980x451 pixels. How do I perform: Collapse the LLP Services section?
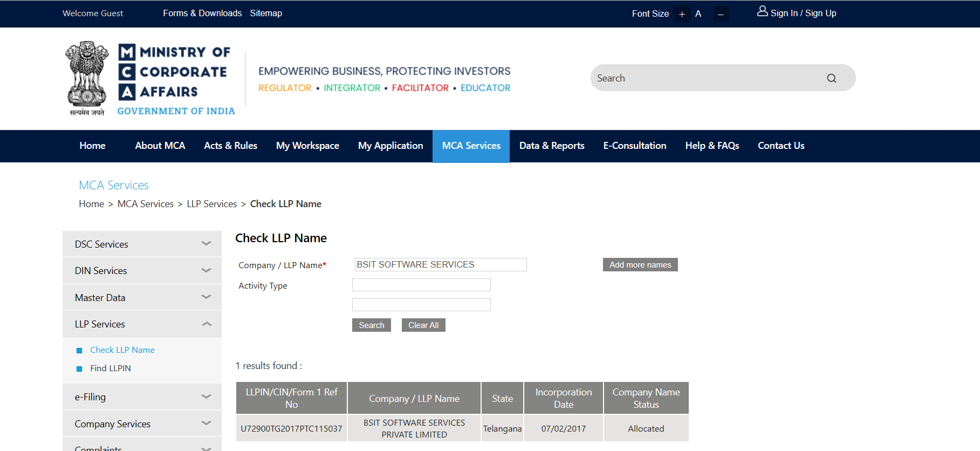pyautogui.click(x=142, y=324)
